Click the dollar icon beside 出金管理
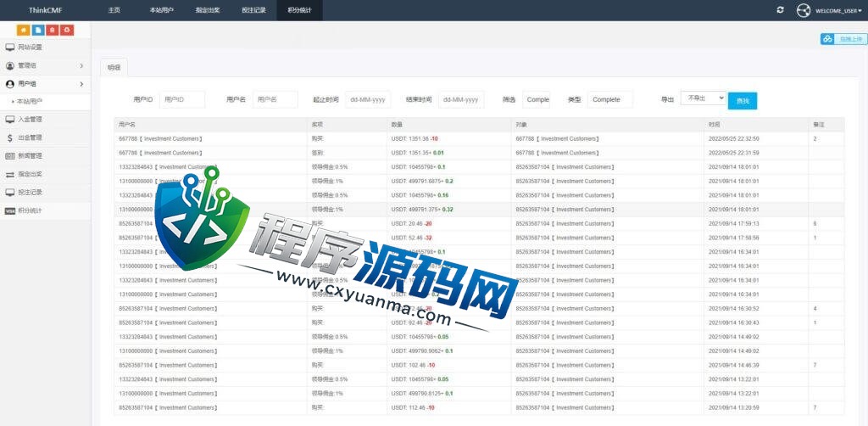This screenshot has width=868, height=426. click(10, 137)
